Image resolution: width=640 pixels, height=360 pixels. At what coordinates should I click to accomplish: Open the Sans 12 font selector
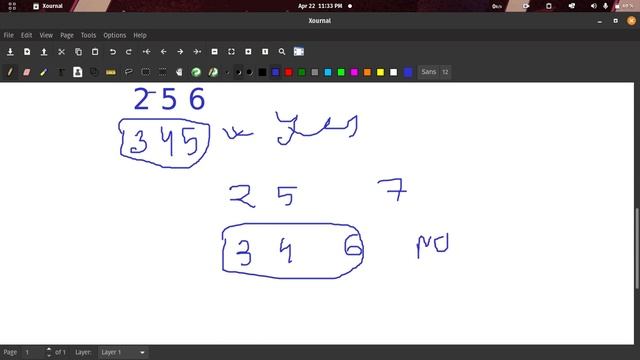[x=435, y=72]
